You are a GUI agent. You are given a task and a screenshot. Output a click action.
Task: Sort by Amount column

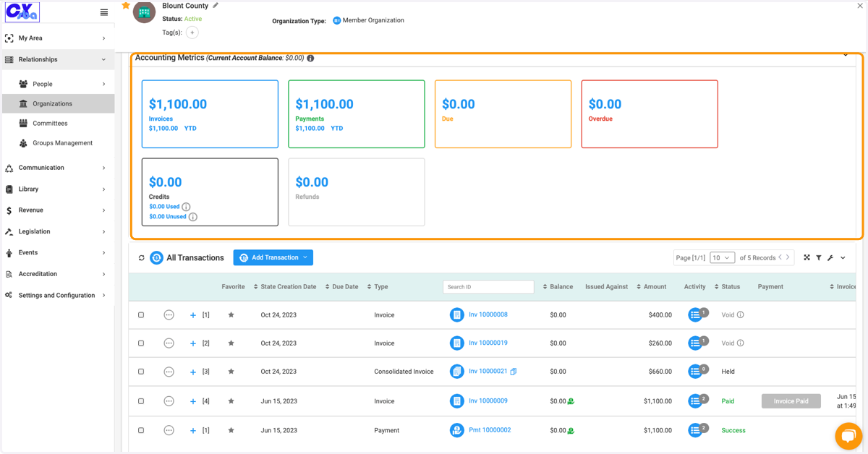[x=652, y=287]
